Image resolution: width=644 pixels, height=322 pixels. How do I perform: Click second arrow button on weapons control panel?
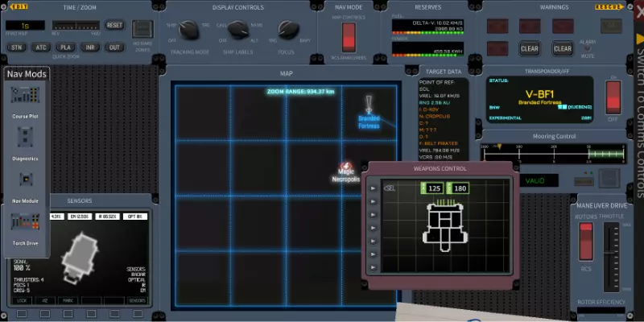(x=373, y=201)
